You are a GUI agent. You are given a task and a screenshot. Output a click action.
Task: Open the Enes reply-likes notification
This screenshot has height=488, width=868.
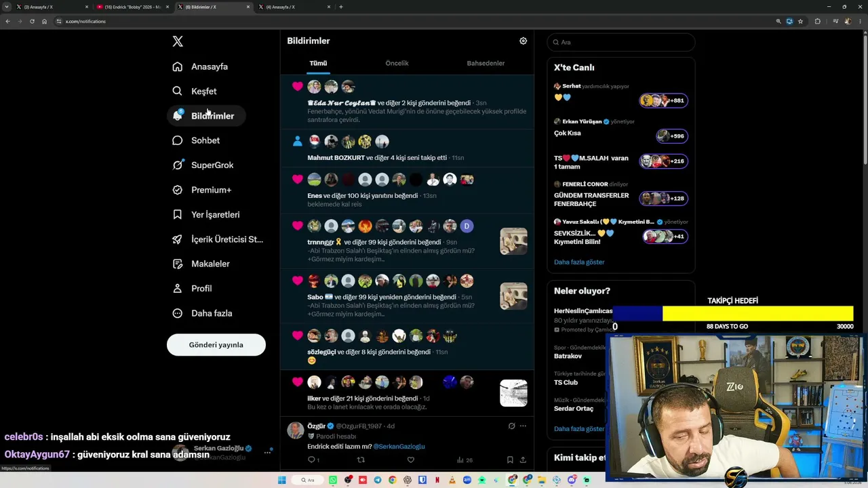tap(407, 190)
